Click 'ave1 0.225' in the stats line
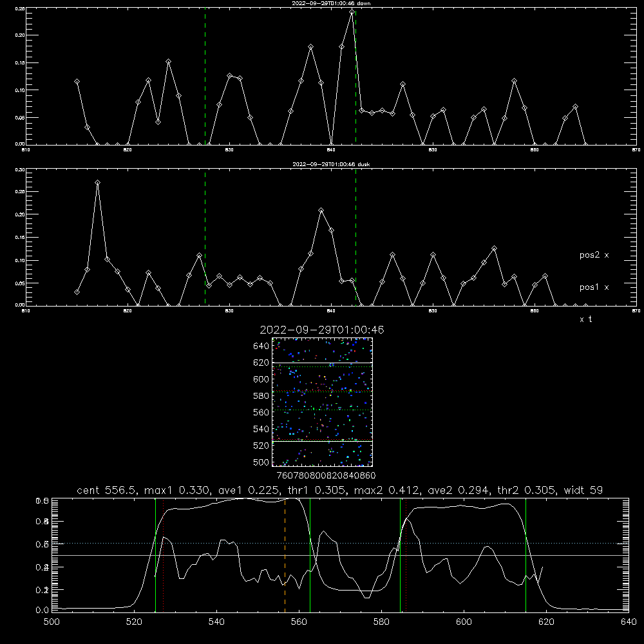The height and width of the screenshot is (644, 644). pyautogui.click(x=248, y=490)
